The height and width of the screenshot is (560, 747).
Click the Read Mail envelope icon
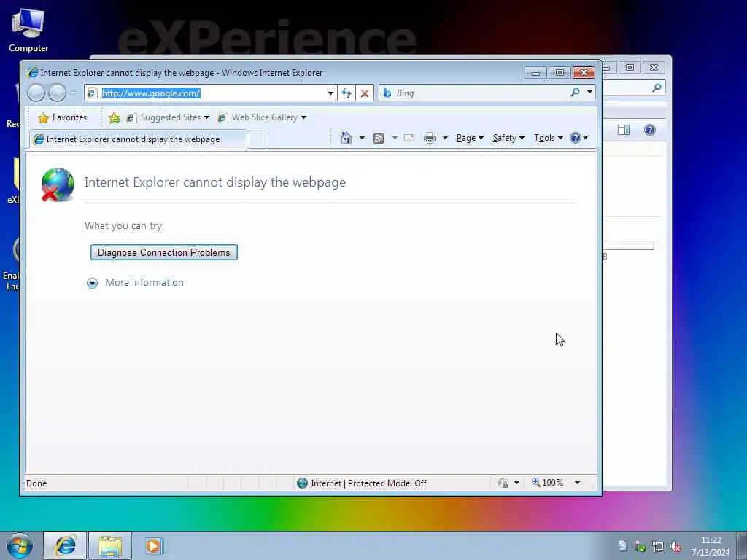[409, 138]
